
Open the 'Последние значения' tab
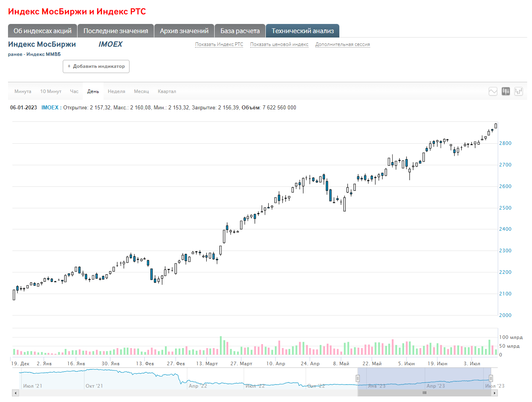(x=116, y=31)
